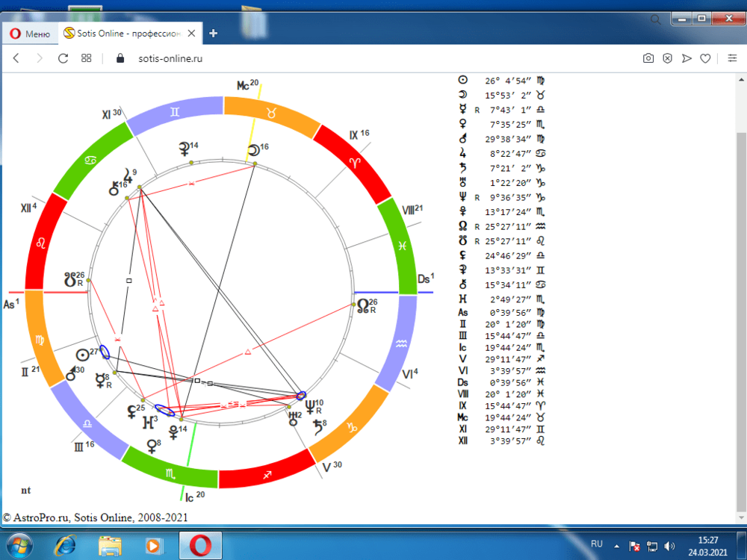Image resolution: width=747 pixels, height=560 pixels.
Task: Add page to bookmarks with heart icon
Action: pyautogui.click(x=706, y=58)
